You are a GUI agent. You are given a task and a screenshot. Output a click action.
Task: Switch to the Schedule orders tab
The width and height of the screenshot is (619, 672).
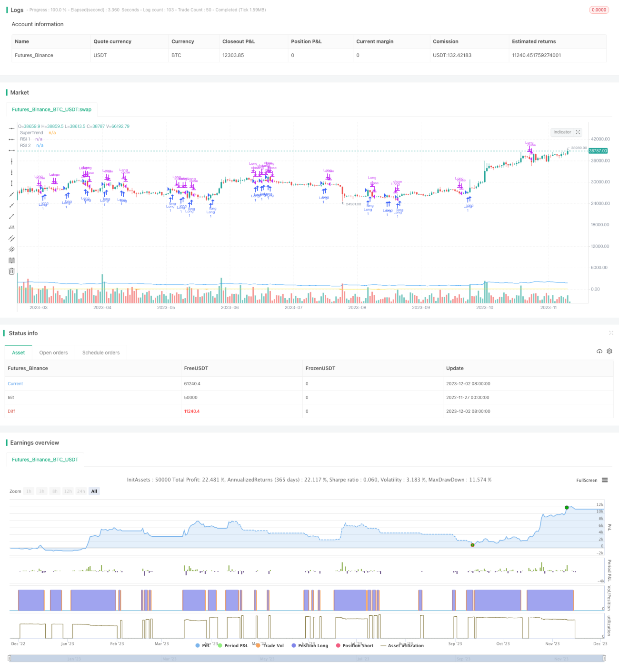(101, 352)
